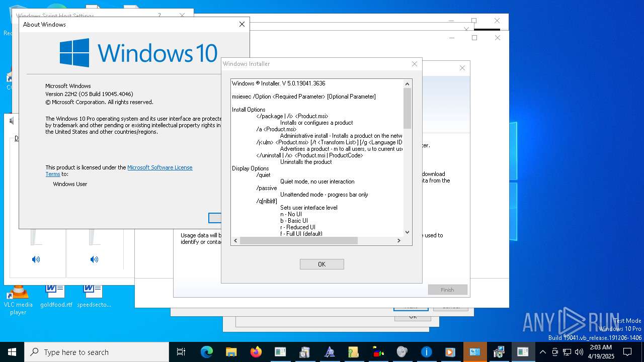Show hidden system tray icons
The height and width of the screenshot is (362, 644).
coord(542,352)
